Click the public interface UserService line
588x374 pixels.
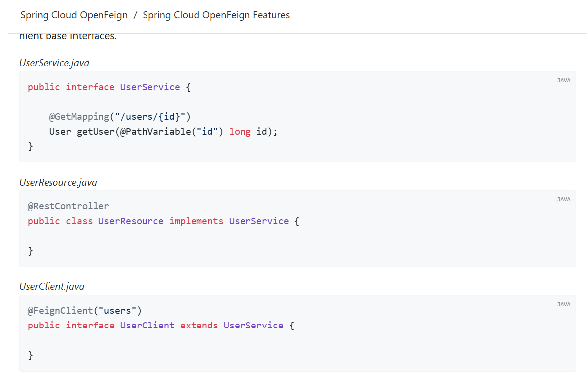coord(109,87)
